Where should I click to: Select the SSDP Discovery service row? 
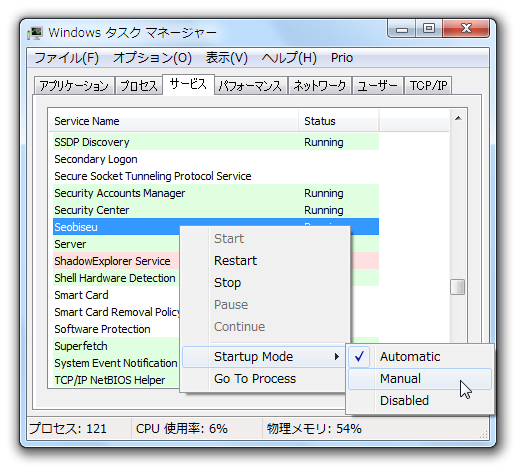coord(216,142)
